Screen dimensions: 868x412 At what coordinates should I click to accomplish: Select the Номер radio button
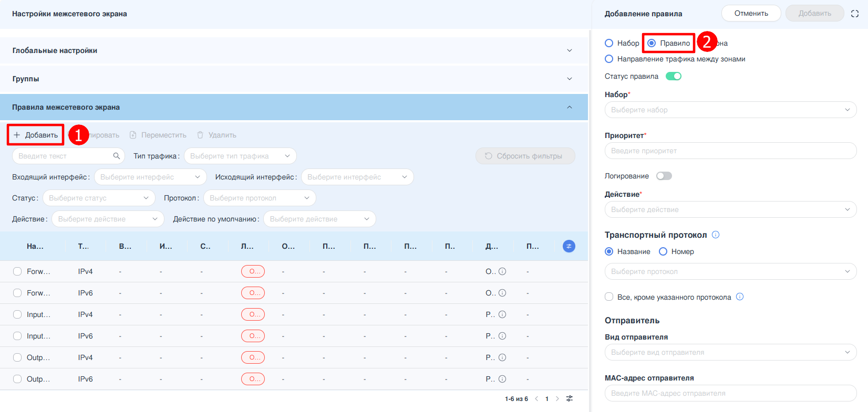[663, 251]
